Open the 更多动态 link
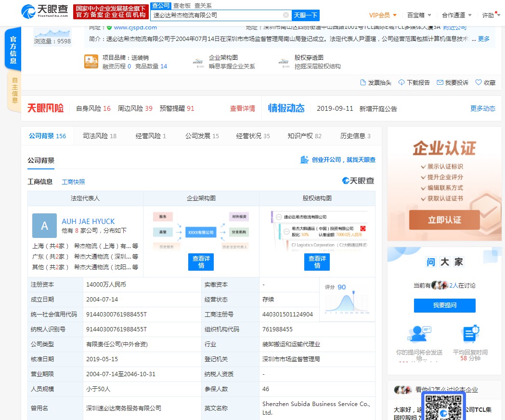The height and width of the screenshot is (420, 505). (x=483, y=109)
